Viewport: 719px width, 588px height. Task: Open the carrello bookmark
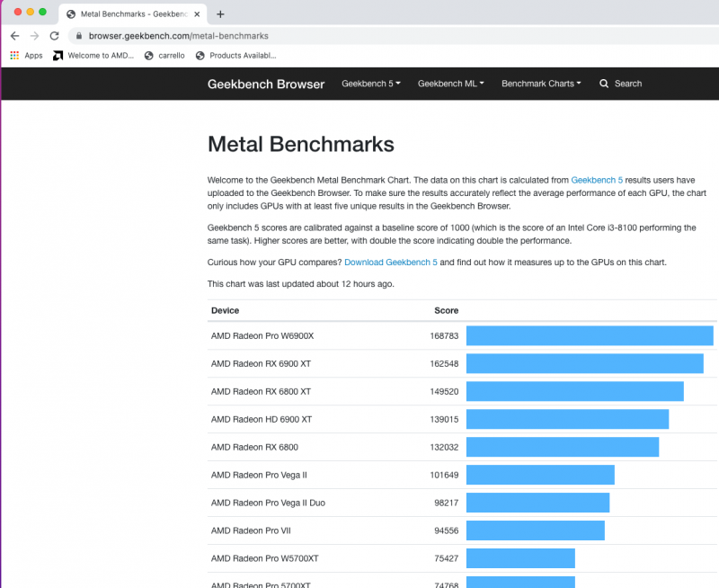coord(167,56)
